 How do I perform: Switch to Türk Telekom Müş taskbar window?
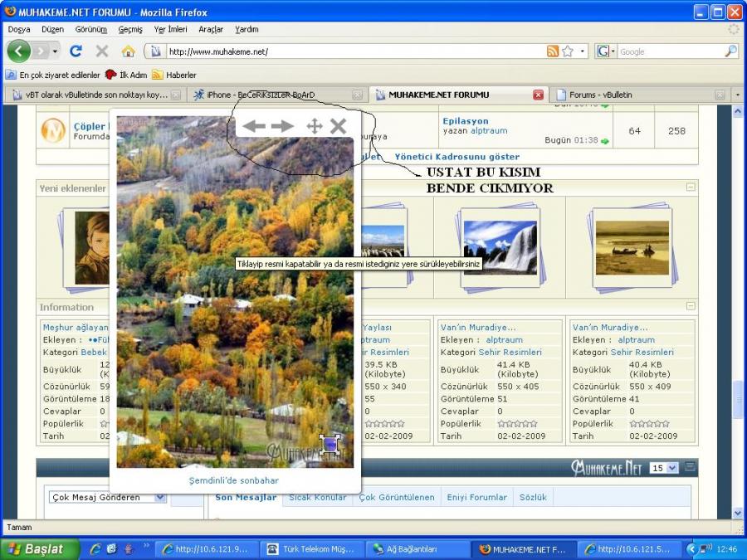(x=312, y=549)
